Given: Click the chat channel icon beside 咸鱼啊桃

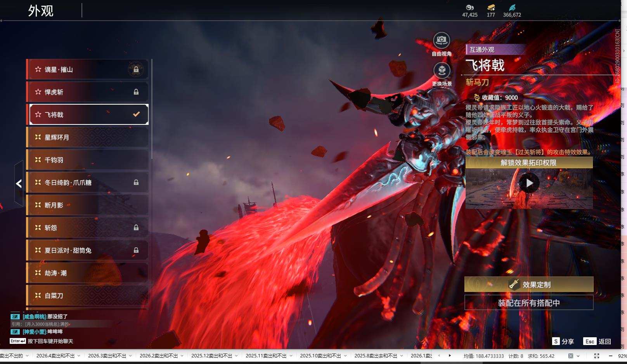Looking at the screenshot, I should tap(15, 317).
